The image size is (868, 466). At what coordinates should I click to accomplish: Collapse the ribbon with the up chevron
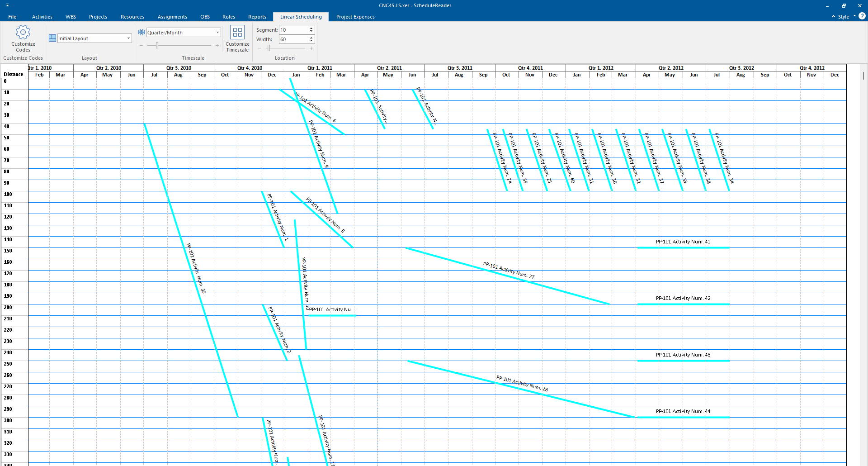point(833,17)
